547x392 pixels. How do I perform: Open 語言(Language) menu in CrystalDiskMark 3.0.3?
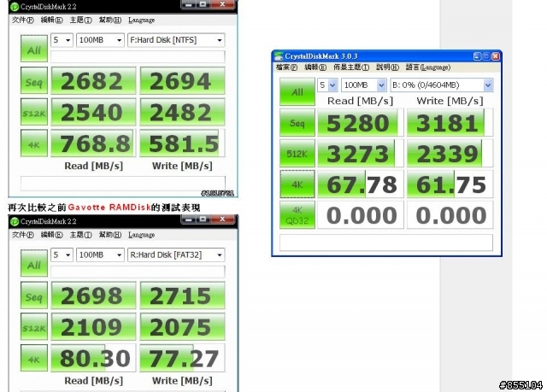[x=428, y=67]
